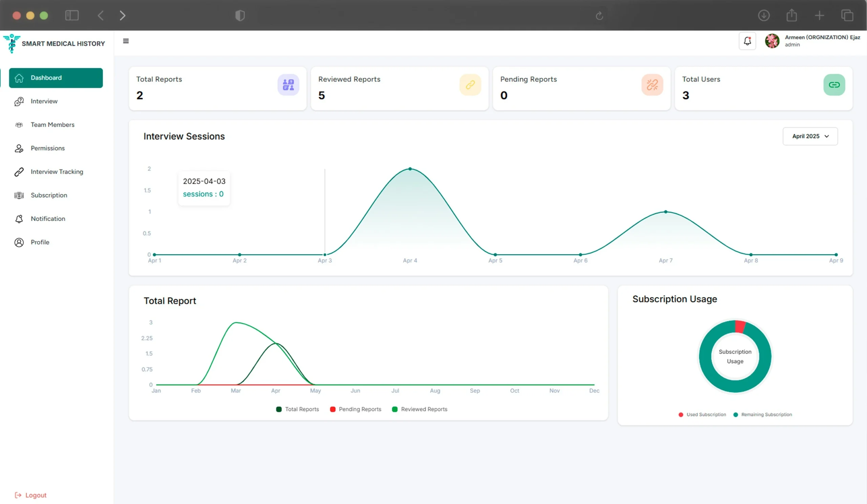Toggle Total Reports legend in chart

pos(298,409)
